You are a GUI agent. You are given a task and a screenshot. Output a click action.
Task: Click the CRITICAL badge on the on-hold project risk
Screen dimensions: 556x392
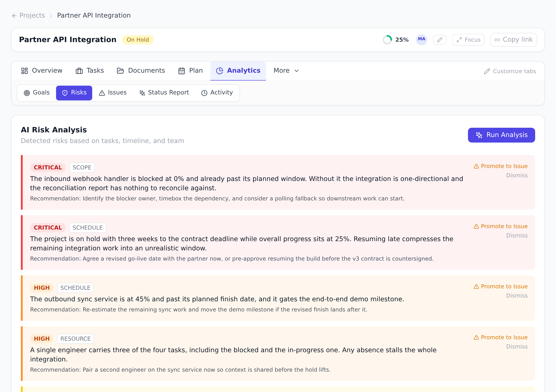pyautogui.click(x=48, y=228)
